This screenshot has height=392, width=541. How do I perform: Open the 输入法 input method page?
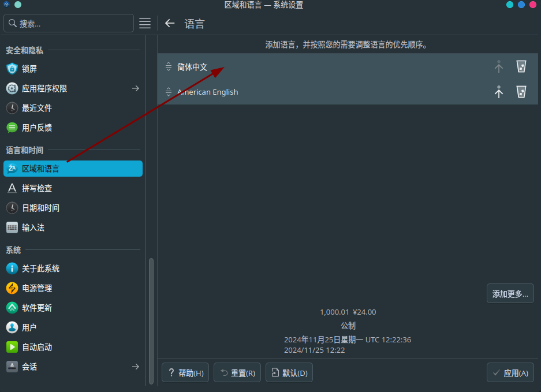(x=73, y=227)
